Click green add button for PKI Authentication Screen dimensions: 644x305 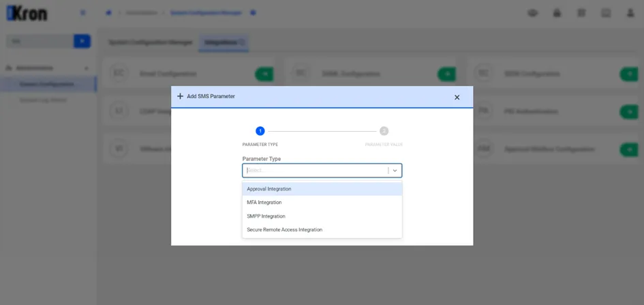[629, 112]
